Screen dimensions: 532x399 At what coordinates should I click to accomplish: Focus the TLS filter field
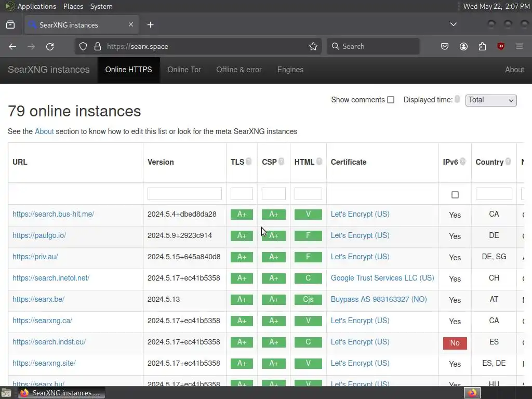click(242, 194)
